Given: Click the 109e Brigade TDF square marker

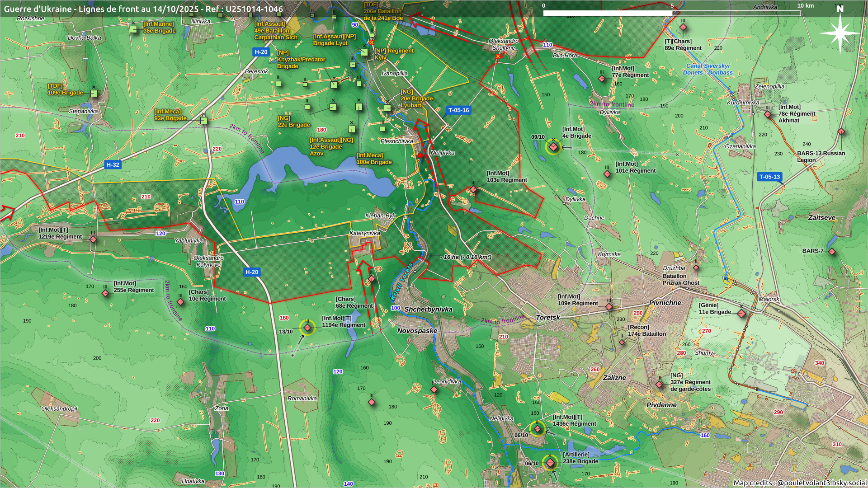Looking at the screenshot, I should (94, 94).
